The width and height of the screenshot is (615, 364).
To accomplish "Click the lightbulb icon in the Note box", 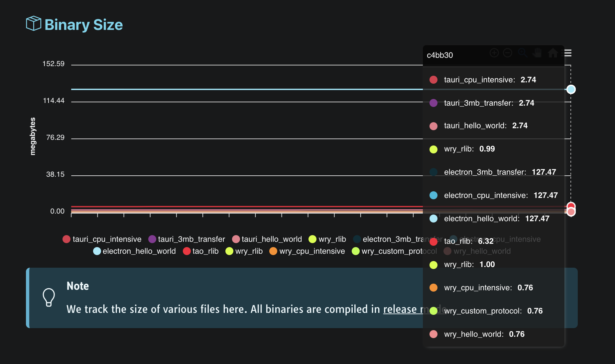I will (49, 297).
